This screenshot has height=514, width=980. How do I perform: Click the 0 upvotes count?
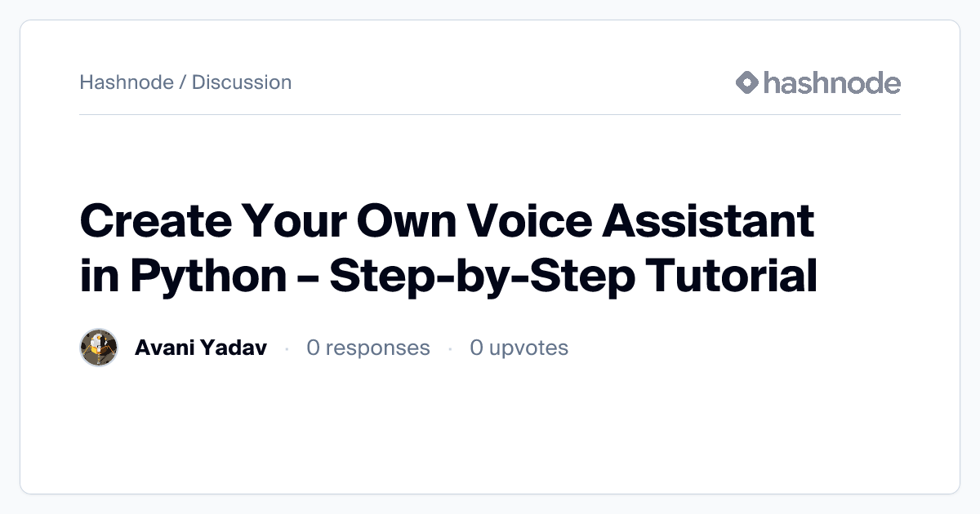519,348
